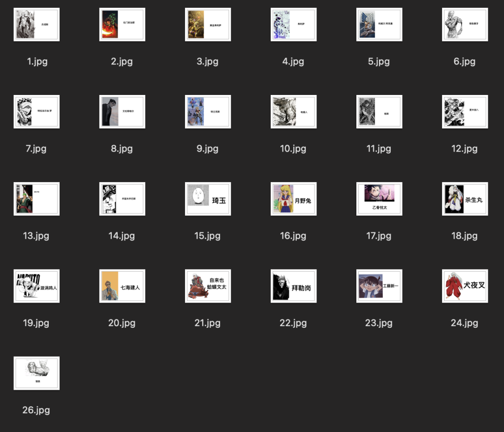Click the file name 10.jpg
This screenshot has width=504, height=432.
pyautogui.click(x=293, y=149)
